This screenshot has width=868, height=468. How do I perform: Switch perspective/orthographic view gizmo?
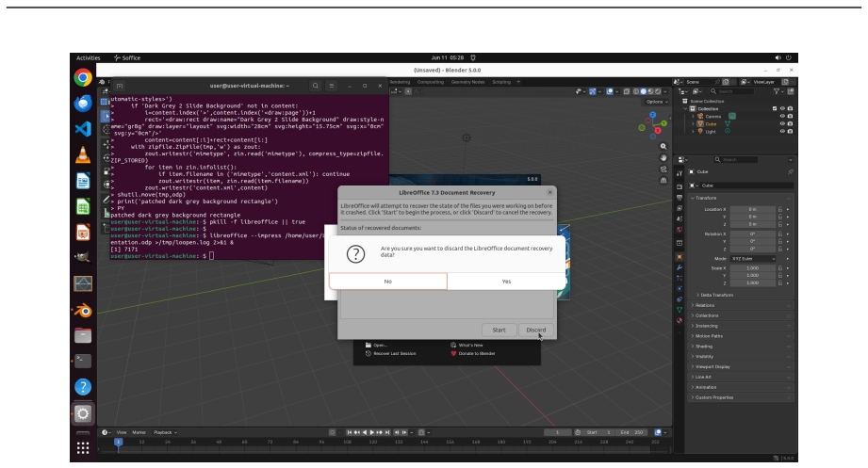[x=663, y=181]
